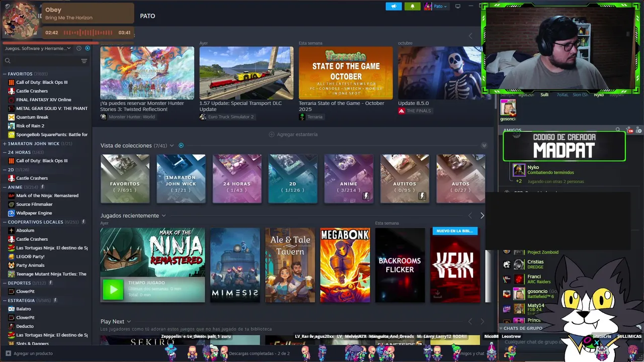Open AUTITOS collection tile
The height and width of the screenshot is (362, 644).
coord(405,178)
